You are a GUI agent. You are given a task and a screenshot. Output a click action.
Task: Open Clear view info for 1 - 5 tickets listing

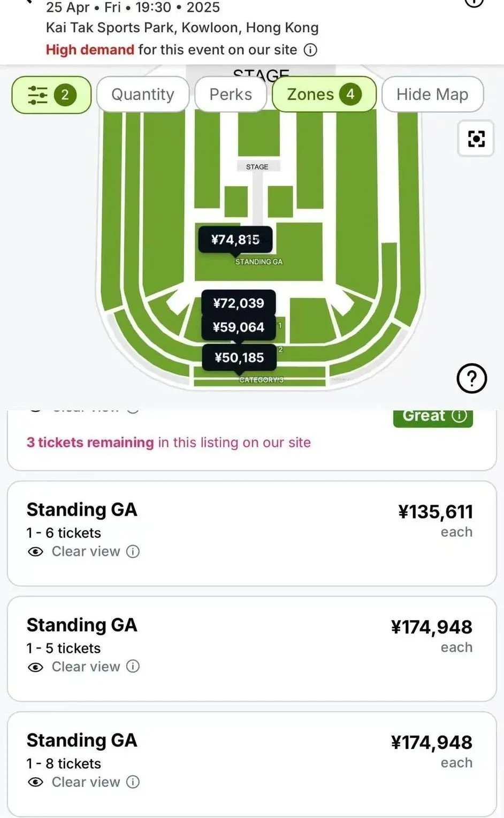[x=133, y=667]
